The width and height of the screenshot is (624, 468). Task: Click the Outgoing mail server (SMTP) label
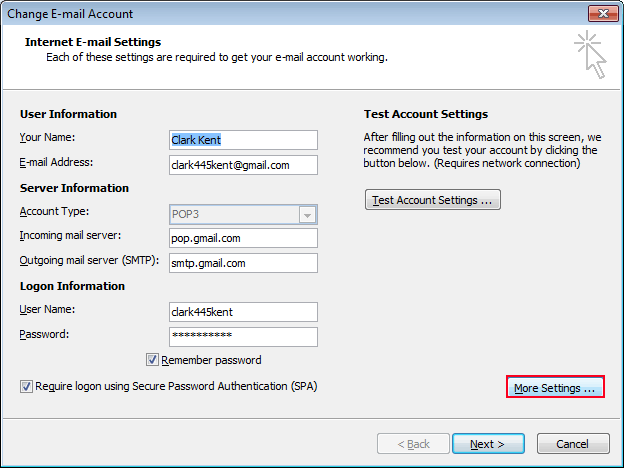pyautogui.click(x=89, y=260)
